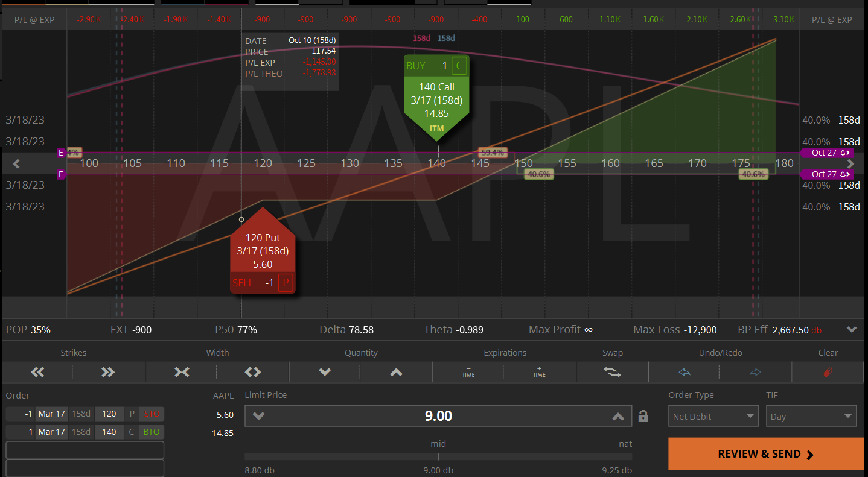
Task: Click the 120 price axis label
Action: tap(263, 163)
